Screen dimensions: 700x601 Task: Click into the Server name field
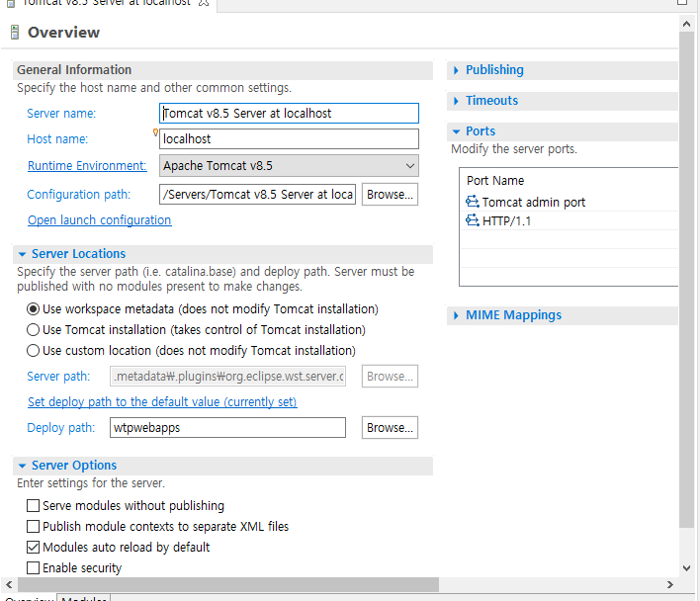289,114
